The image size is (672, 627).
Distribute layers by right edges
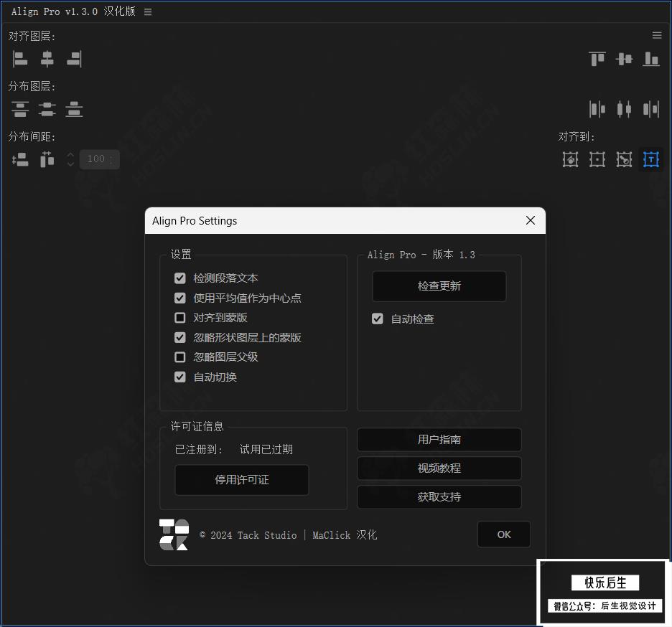(x=651, y=109)
